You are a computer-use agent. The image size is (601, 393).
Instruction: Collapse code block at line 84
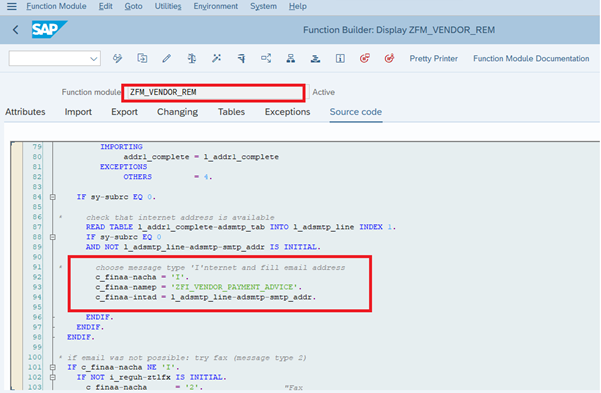[x=53, y=197]
